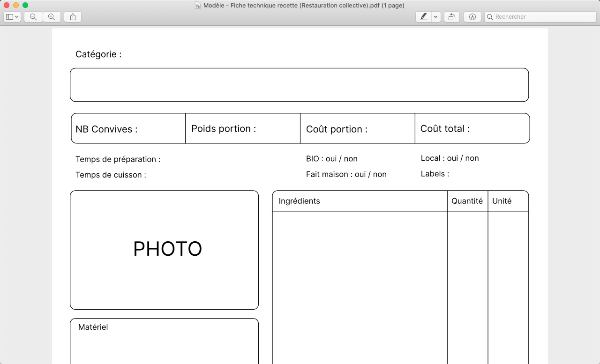Click the PHOTO placeholder box

164,250
